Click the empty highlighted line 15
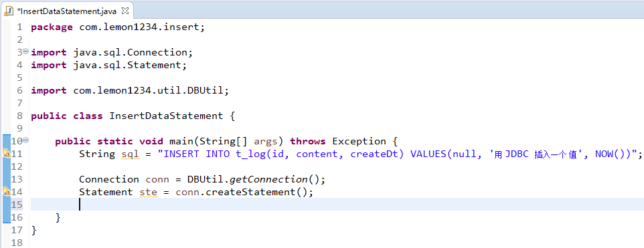 pos(337,204)
